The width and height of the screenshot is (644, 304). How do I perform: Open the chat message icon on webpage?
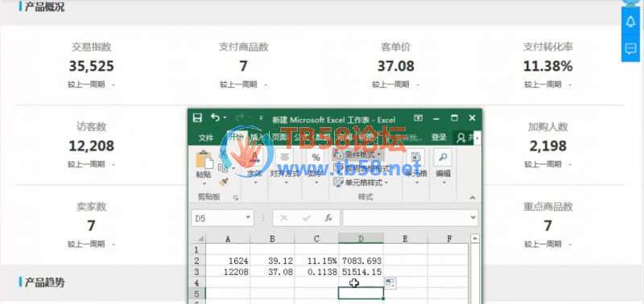coord(630,49)
